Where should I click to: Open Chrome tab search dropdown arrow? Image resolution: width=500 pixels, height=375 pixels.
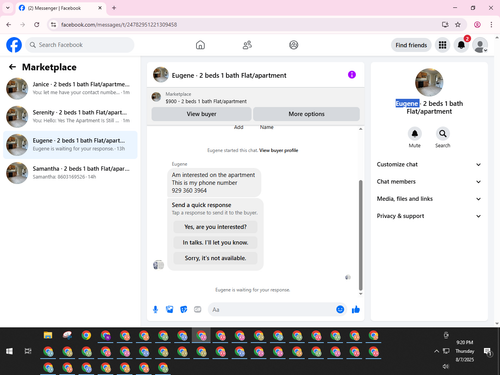tap(8, 8)
